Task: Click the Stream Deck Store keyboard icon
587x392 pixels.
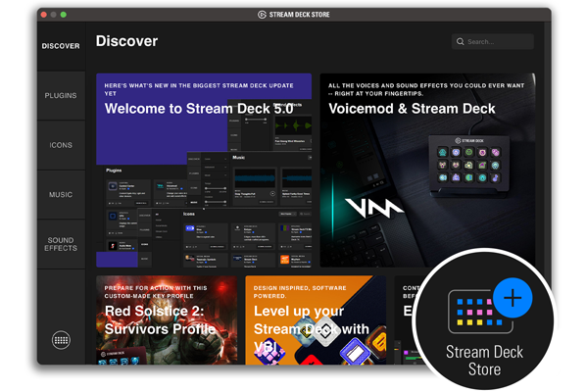Action: (x=481, y=312)
